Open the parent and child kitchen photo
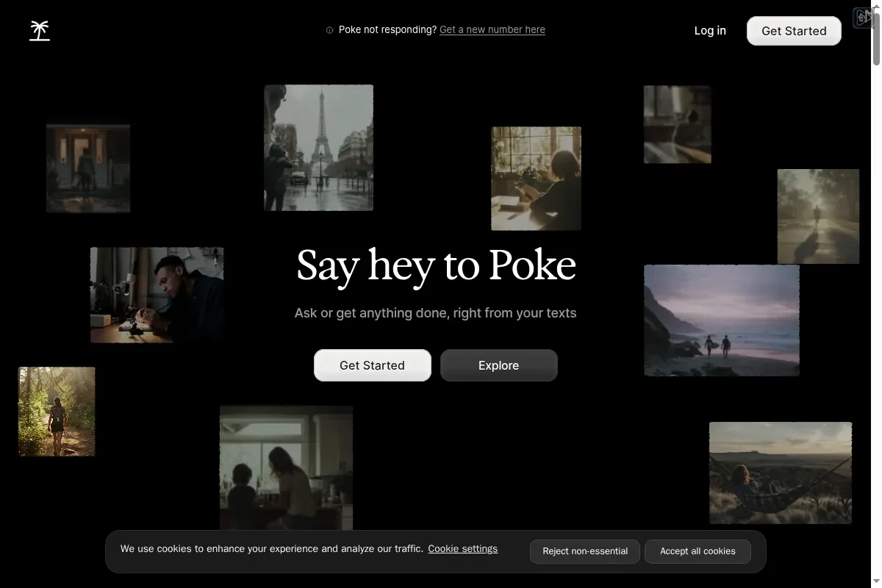The width and height of the screenshot is (882, 588). [286, 467]
